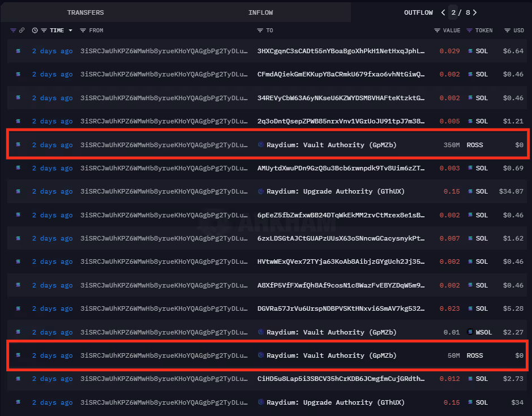Click SOL token in the 0.005 row
This screenshot has width=532, height=416.
tap(478, 121)
